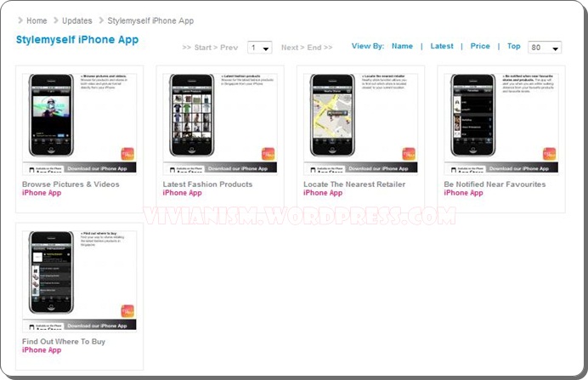588x380 pixels.
Task: Sort view by Price
Action: [x=480, y=46]
